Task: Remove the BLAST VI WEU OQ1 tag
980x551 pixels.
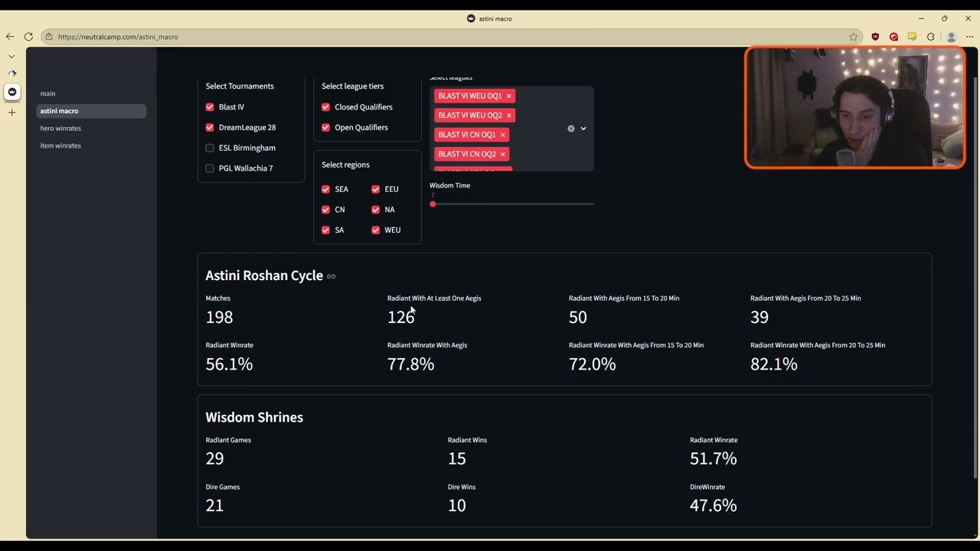Action: 508,96
